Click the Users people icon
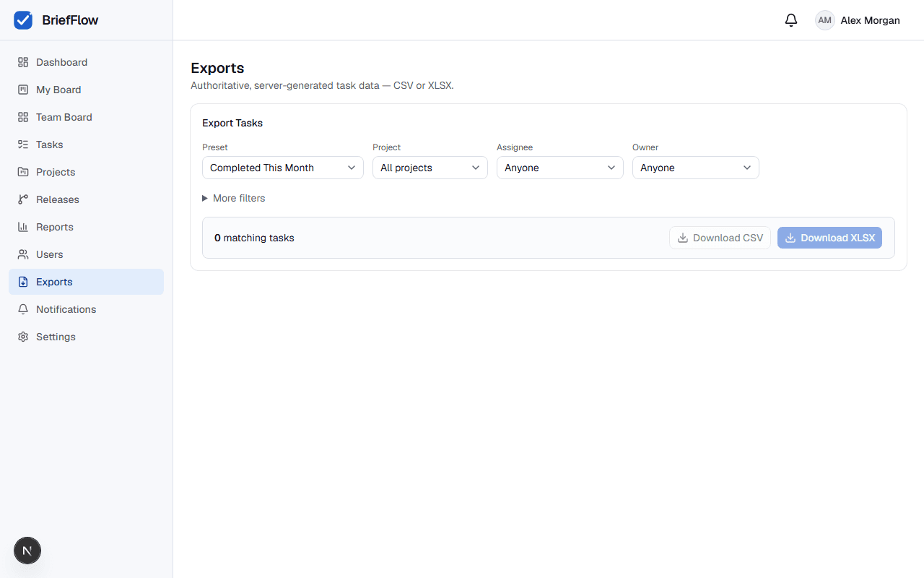The image size is (924, 578). click(23, 254)
